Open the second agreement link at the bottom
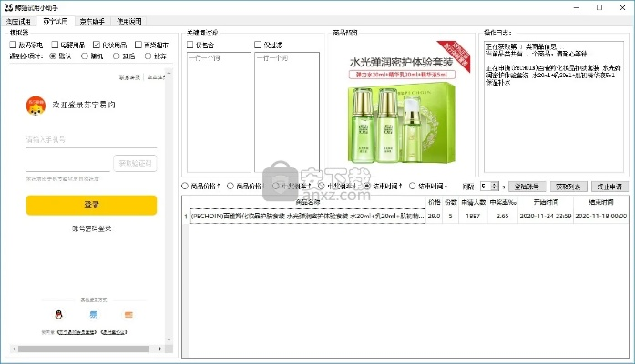Viewport: 635px width, 364px height. coord(114,332)
